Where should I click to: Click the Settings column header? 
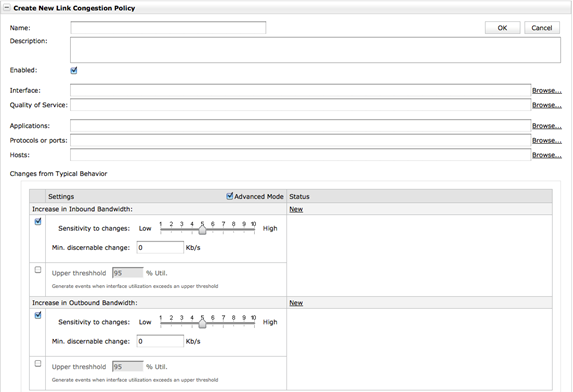coord(61,197)
